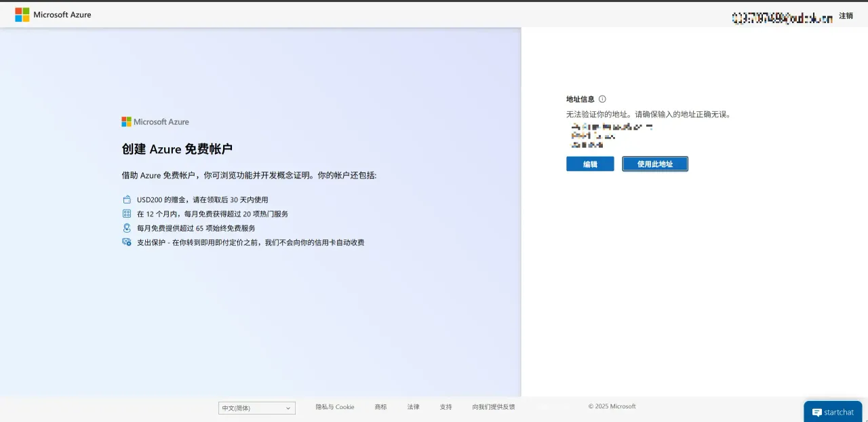
Task: Click the 借助 Azure 免费帐户 description paragraph
Action: click(249, 175)
